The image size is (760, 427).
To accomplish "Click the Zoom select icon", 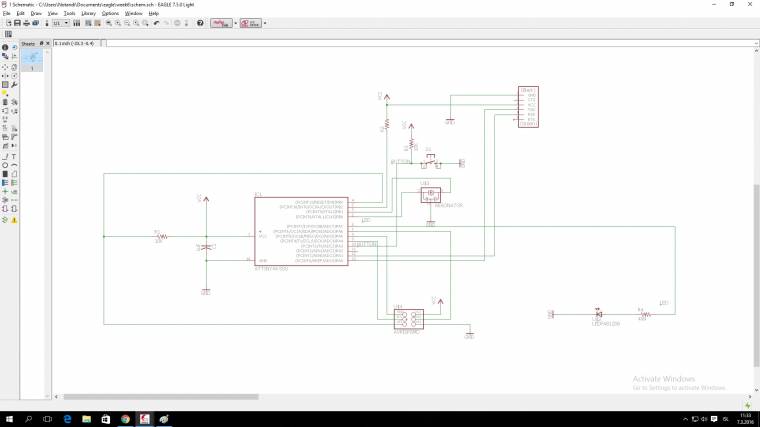I will pyautogui.click(x=145, y=23).
